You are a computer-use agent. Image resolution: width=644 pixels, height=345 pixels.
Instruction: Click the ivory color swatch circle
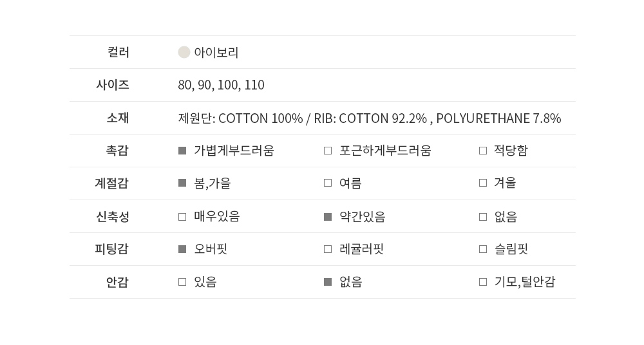[x=184, y=52]
